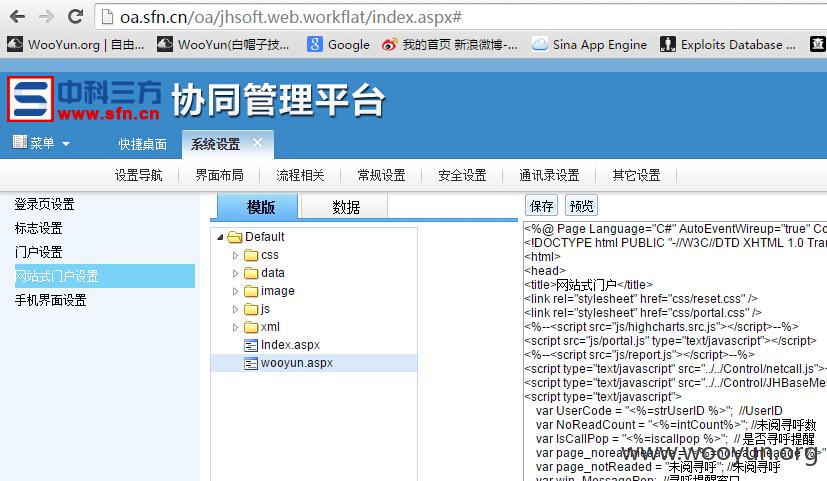Screen dimensions: 827x481
Task: Click the 协同管理平台 title text
Action: [x=278, y=100]
